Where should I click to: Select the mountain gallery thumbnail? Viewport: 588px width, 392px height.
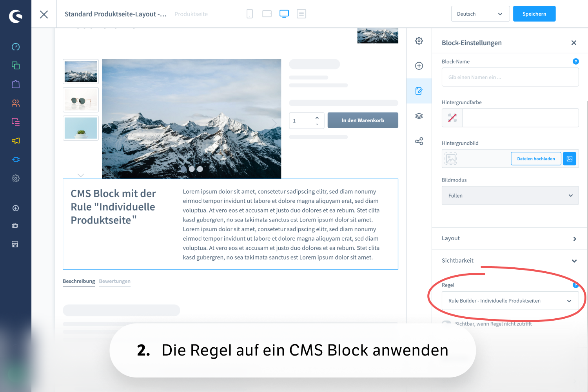tap(81, 71)
